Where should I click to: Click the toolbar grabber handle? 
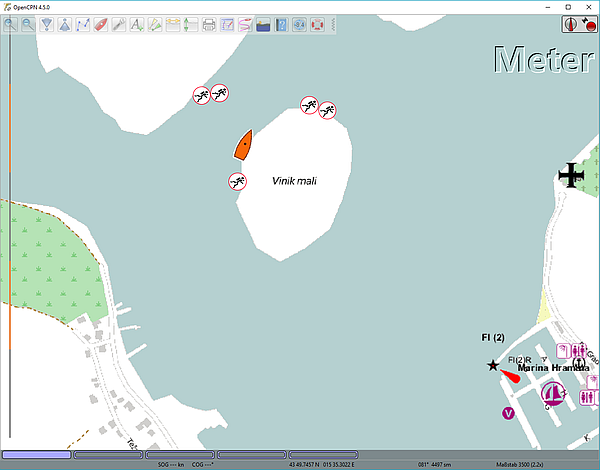[333, 25]
